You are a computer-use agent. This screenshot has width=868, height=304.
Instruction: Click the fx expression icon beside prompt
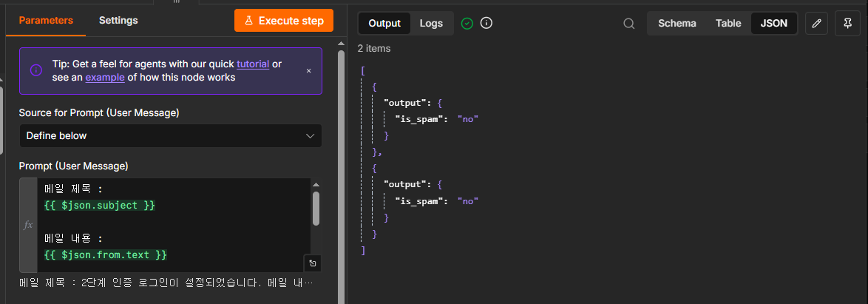(28, 225)
